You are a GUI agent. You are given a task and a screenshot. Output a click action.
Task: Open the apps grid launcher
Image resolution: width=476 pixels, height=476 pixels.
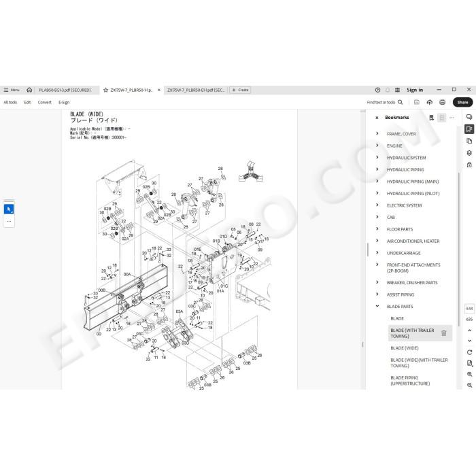coord(397,90)
